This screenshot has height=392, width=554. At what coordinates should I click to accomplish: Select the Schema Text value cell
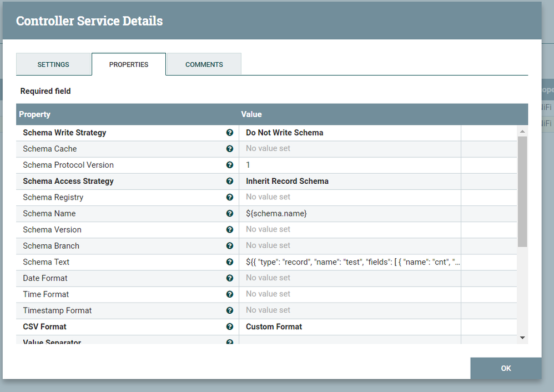(350, 262)
